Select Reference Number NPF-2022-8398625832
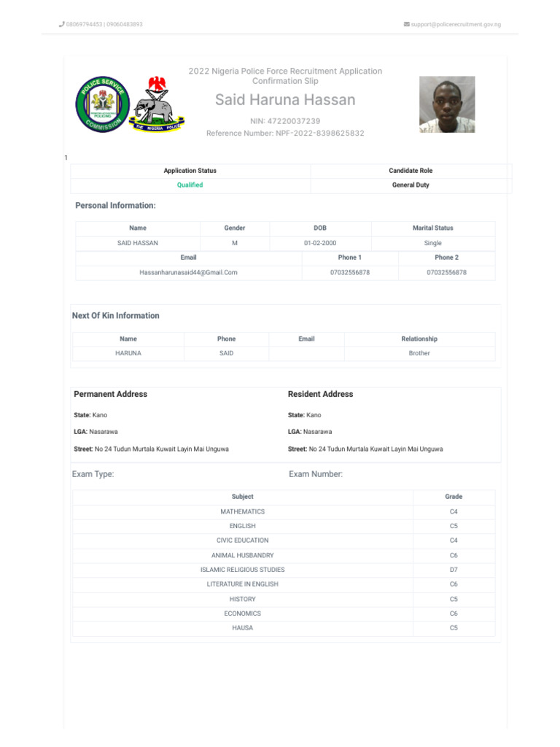 coord(285,133)
